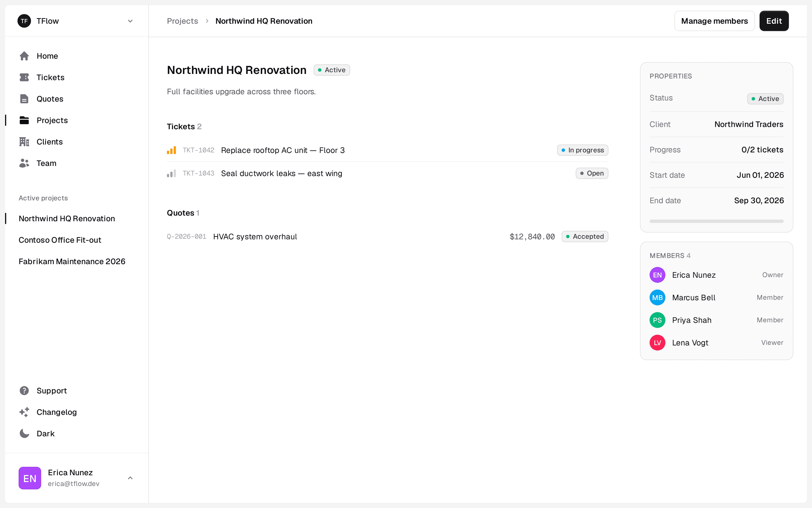Click the EN user avatar at sidebar bottom

click(30, 478)
